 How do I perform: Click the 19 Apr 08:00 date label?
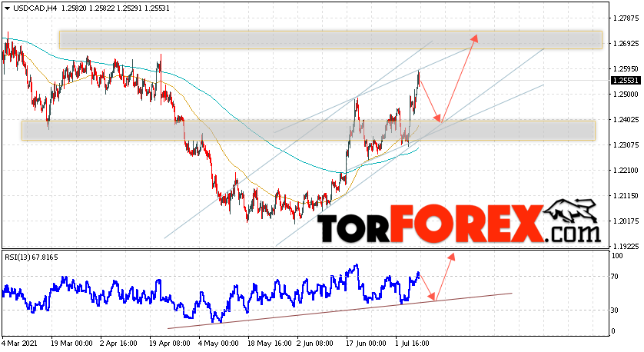click(x=169, y=343)
